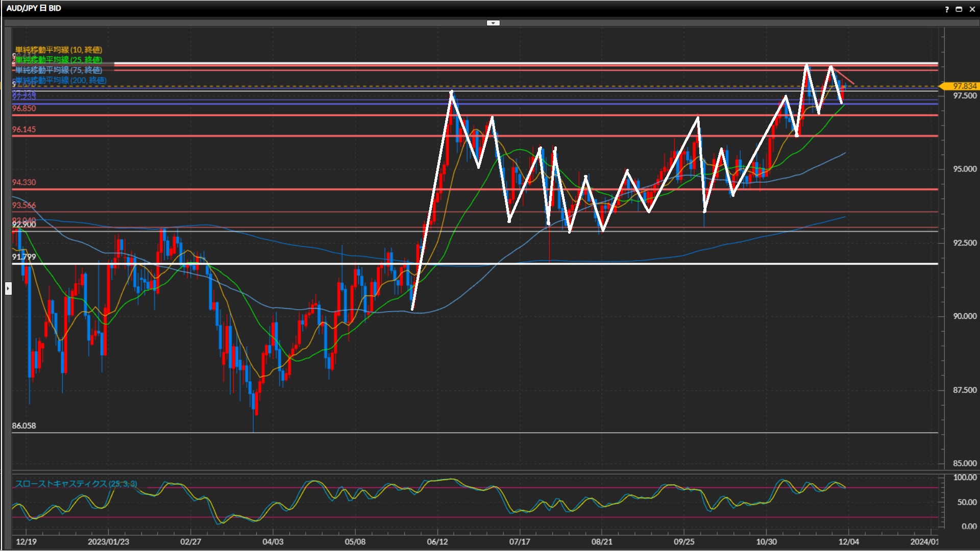Select the white 91.799 horizontal line label

pyautogui.click(x=24, y=257)
